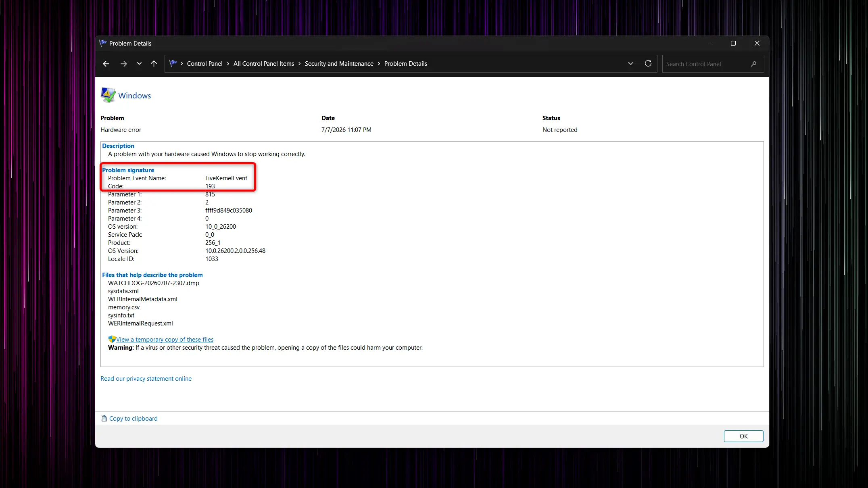Click the Windows heading text

(x=135, y=96)
